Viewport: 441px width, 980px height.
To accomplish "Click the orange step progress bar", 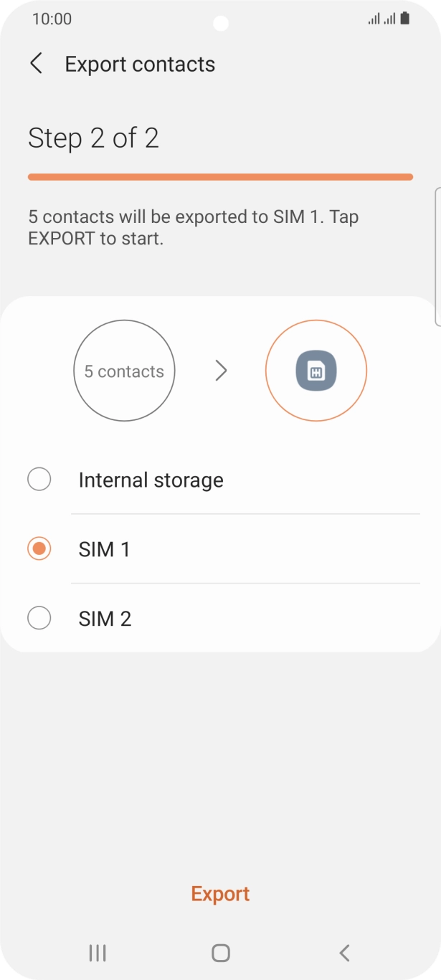I will pos(220,177).
